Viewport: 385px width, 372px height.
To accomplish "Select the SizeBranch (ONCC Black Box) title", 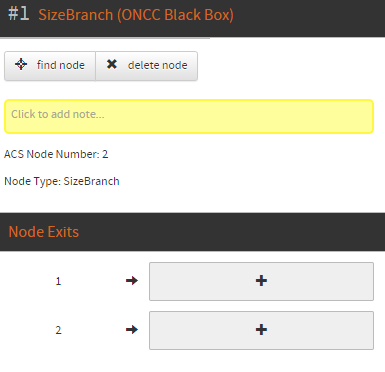I will 136,15.
